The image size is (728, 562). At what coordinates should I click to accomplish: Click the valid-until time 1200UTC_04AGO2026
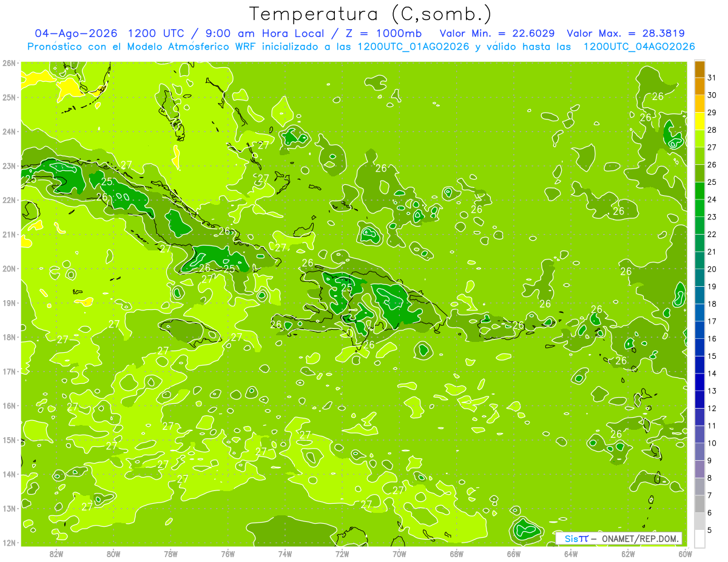(639, 47)
